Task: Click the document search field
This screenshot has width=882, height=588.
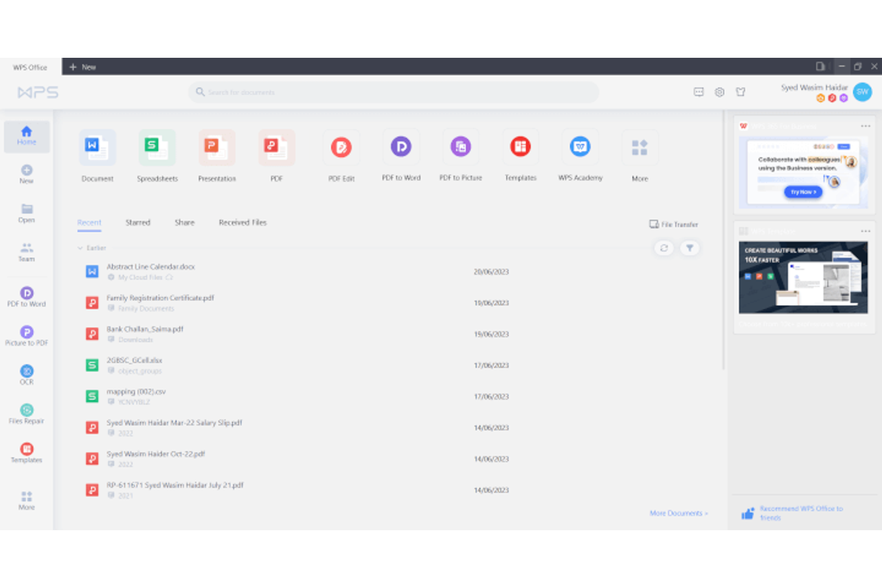Action: 395,92
